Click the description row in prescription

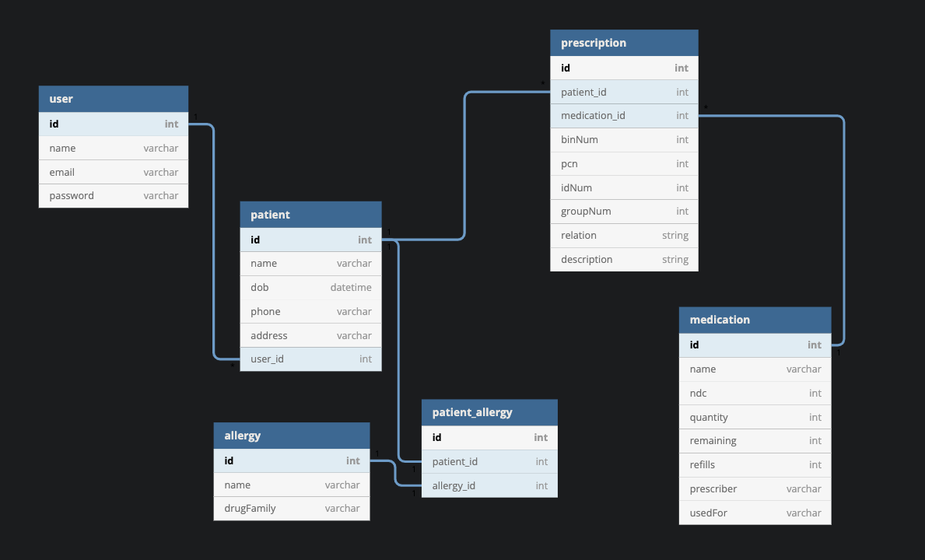624,260
